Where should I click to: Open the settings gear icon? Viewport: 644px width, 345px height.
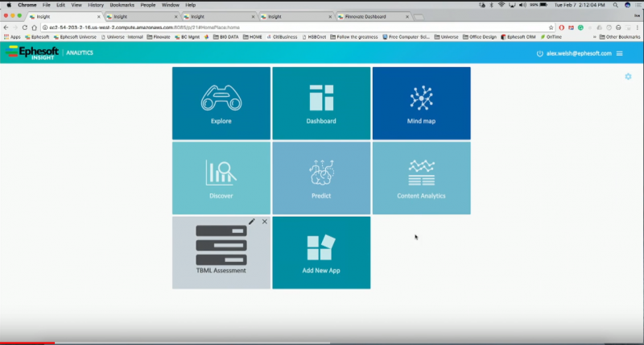pos(628,77)
